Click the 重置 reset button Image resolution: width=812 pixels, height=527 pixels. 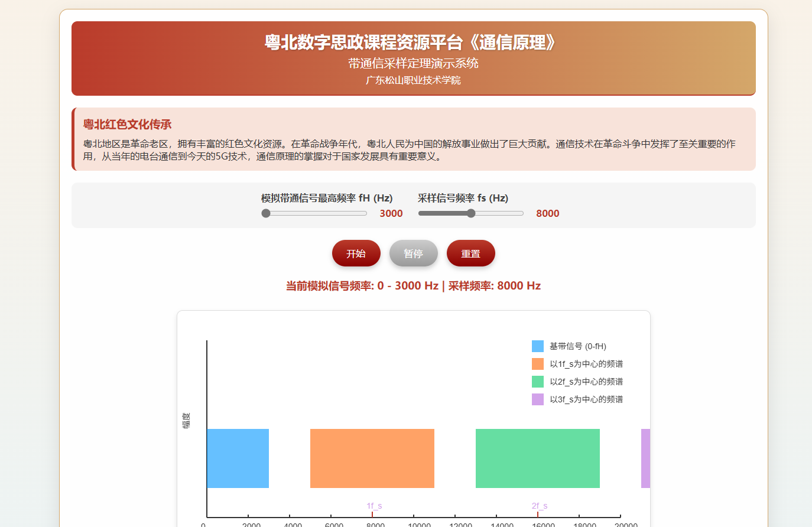coord(470,253)
